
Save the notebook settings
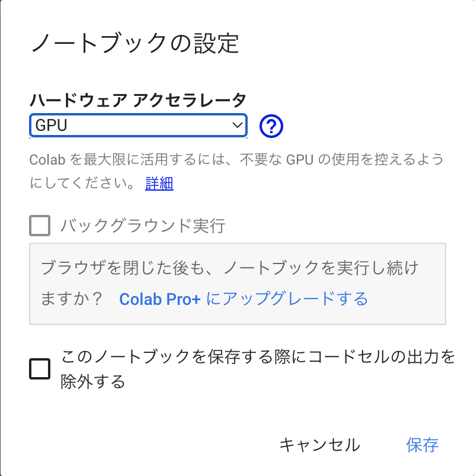pos(423,445)
